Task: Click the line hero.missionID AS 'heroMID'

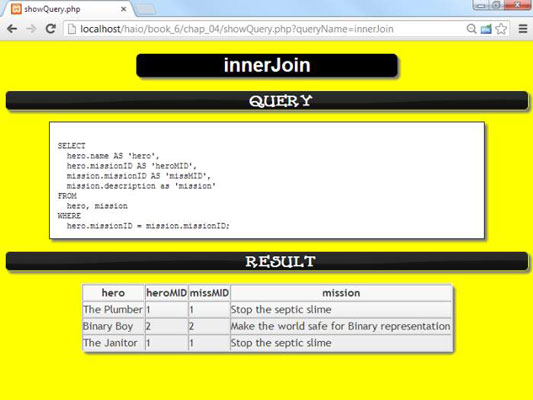Action: [x=131, y=166]
